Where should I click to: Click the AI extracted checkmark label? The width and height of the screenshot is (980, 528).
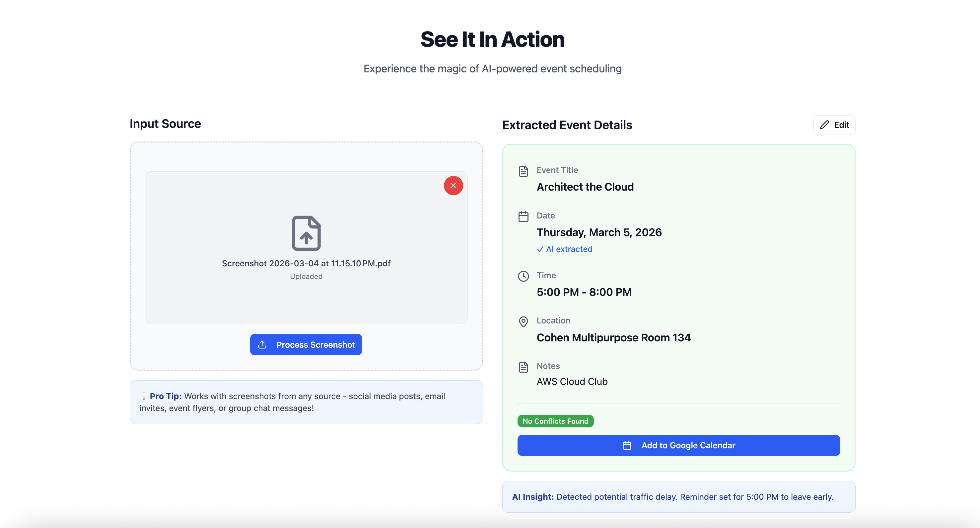pyautogui.click(x=565, y=249)
